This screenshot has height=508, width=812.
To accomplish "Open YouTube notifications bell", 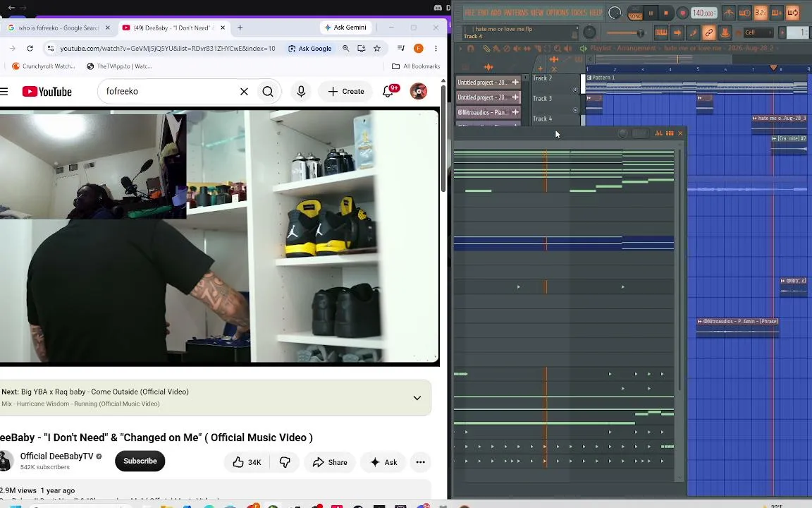I will (388, 91).
